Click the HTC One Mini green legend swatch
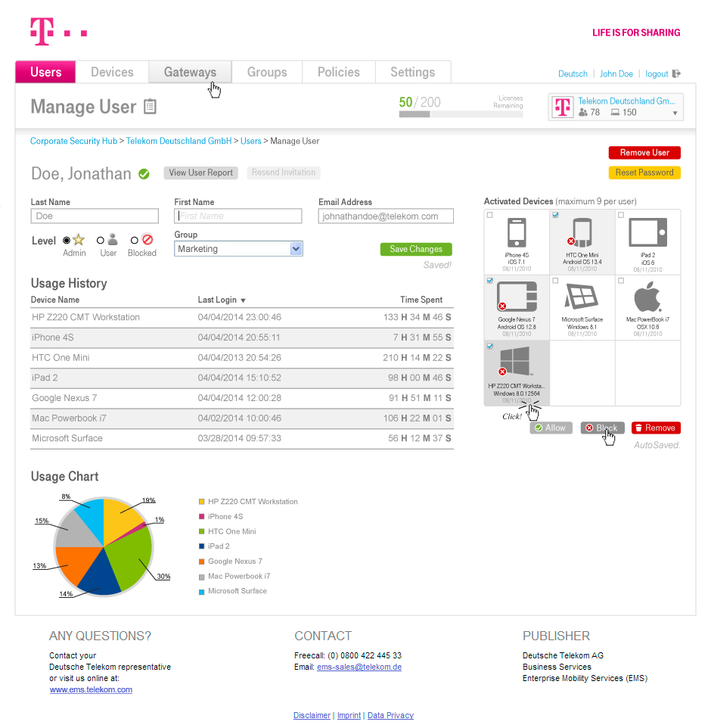The image size is (711, 728). pos(201,531)
